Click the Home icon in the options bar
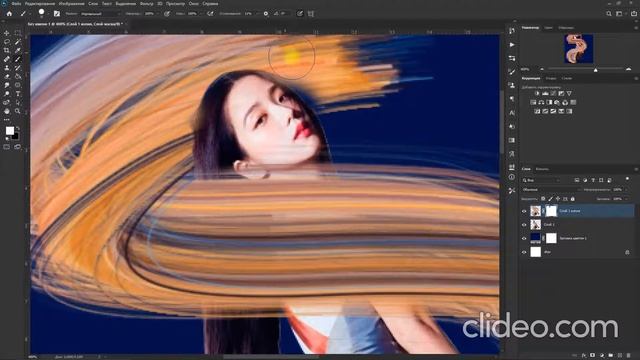 pos(9,13)
